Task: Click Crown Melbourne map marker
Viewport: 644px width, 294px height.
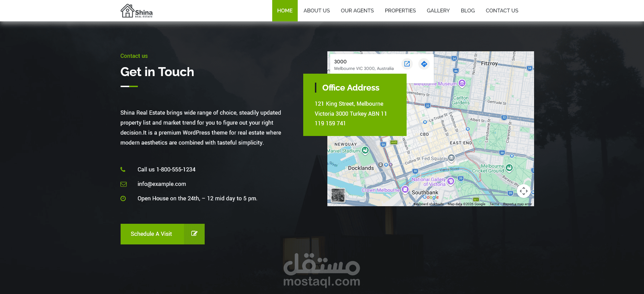Action: (405, 189)
